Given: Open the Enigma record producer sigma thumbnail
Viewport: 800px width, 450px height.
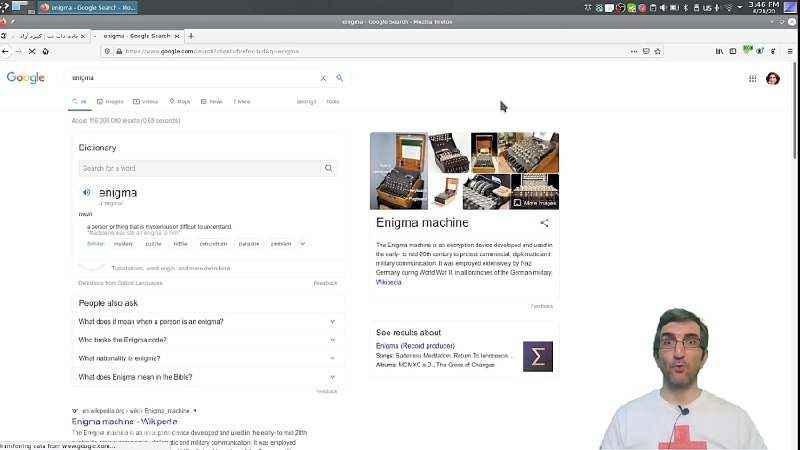Looking at the screenshot, I should 538,356.
